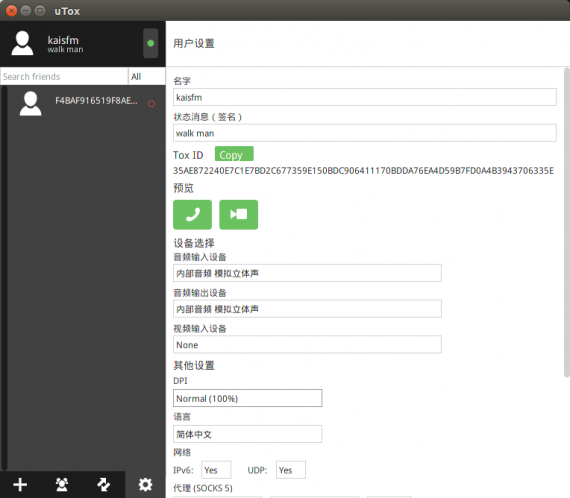Open the settings gear icon
Screen dimensions: 570x498
coord(145,485)
